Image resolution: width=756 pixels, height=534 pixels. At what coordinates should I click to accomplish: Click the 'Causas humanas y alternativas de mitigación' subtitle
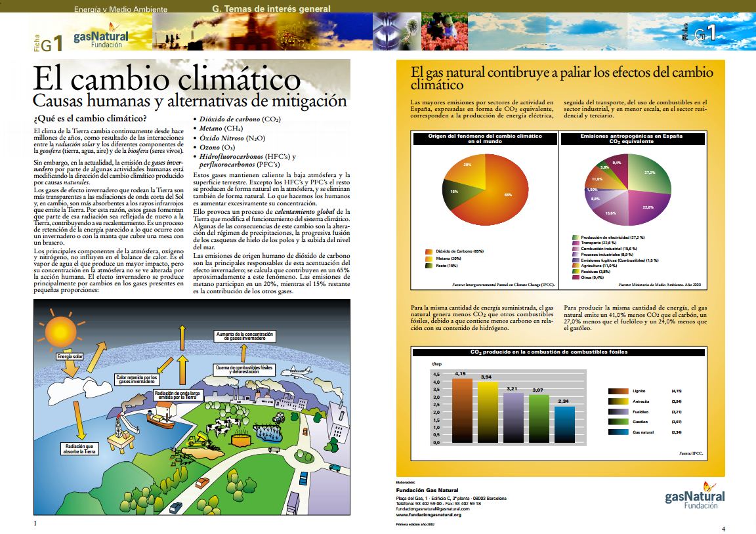(190, 101)
